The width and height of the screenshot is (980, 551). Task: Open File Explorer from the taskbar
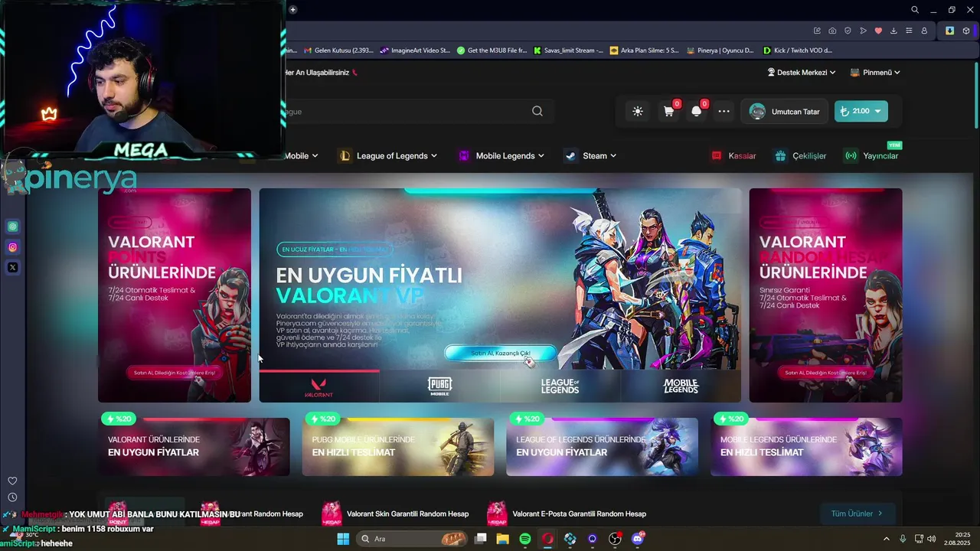click(502, 539)
